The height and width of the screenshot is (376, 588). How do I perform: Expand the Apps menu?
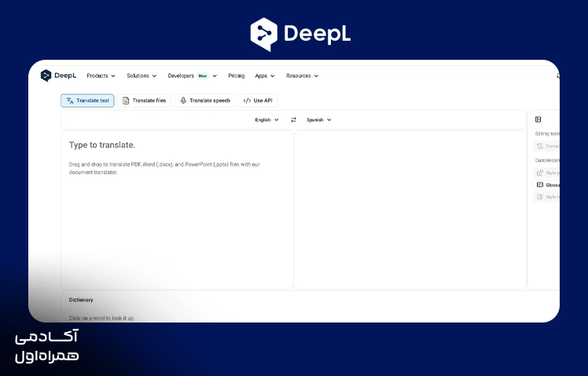point(265,76)
